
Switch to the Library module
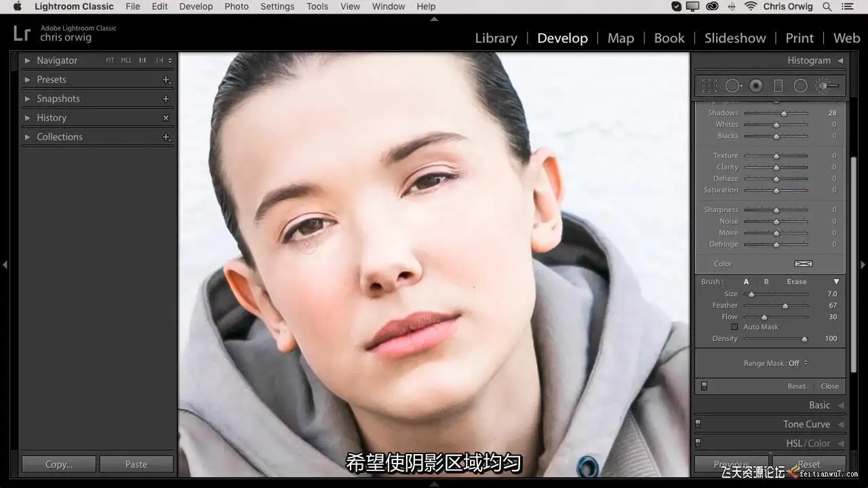click(x=496, y=38)
